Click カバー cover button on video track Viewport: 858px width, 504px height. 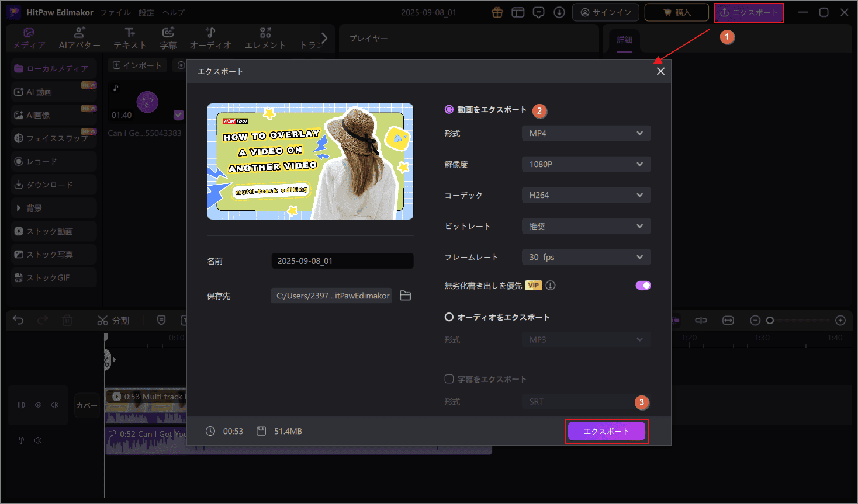coord(87,405)
